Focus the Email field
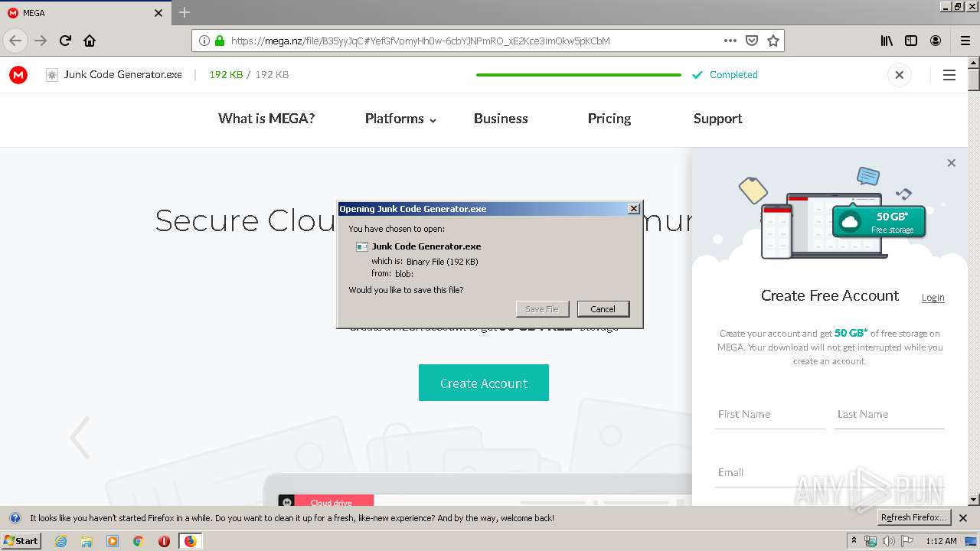Screen dimensions: 980x551 click(830, 472)
